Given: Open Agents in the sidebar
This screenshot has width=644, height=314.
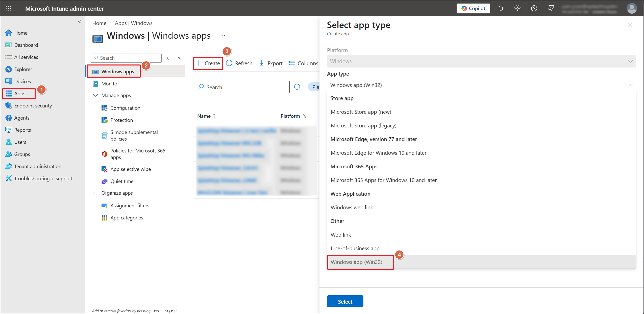Looking at the screenshot, I should point(17,118).
